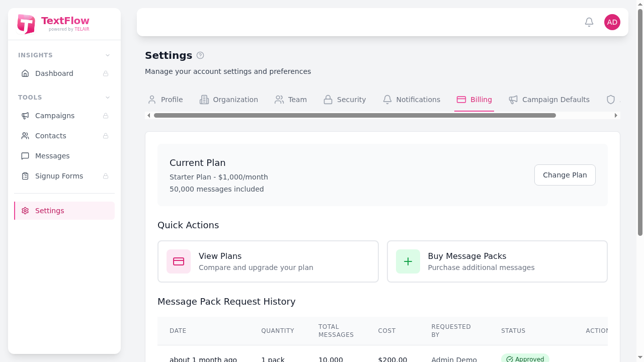Click the right arrow on the tabs scrollbar
Screen dimensions: 644x362
pos(616,115)
